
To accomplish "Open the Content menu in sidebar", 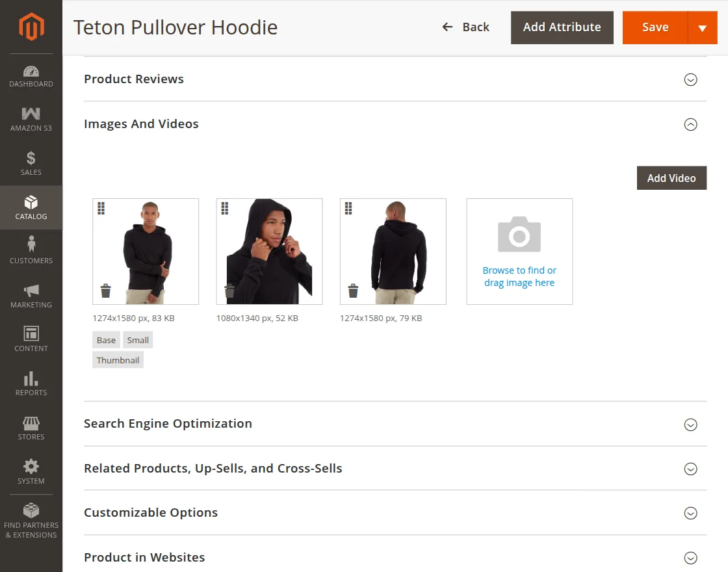I will point(31,339).
